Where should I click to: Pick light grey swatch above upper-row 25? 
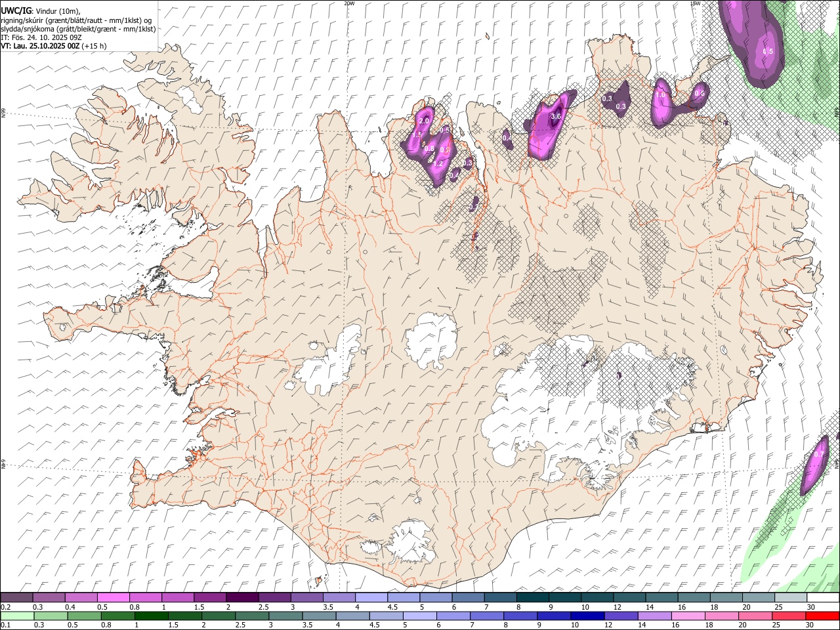[x=790, y=598]
